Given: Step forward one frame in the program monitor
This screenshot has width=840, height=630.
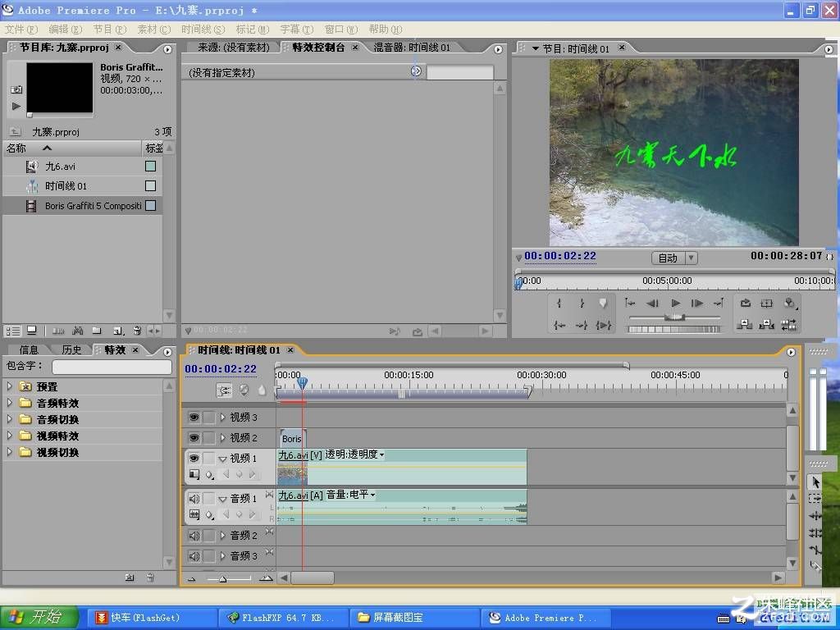Looking at the screenshot, I should (x=697, y=304).
